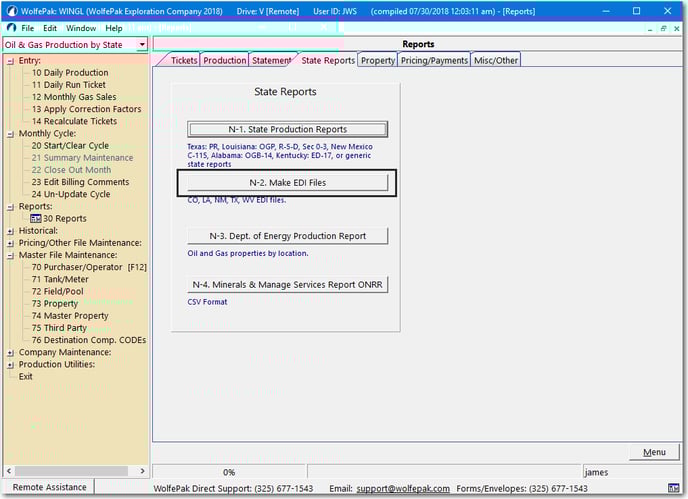The image size is (688, 499).
Task: Expand the Historical tree section
Action: (x=11, y=231)
